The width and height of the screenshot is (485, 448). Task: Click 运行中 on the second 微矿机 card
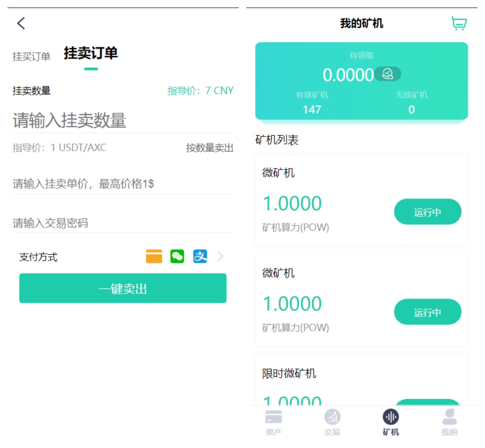pyautogui.click(x=428, y=312)
